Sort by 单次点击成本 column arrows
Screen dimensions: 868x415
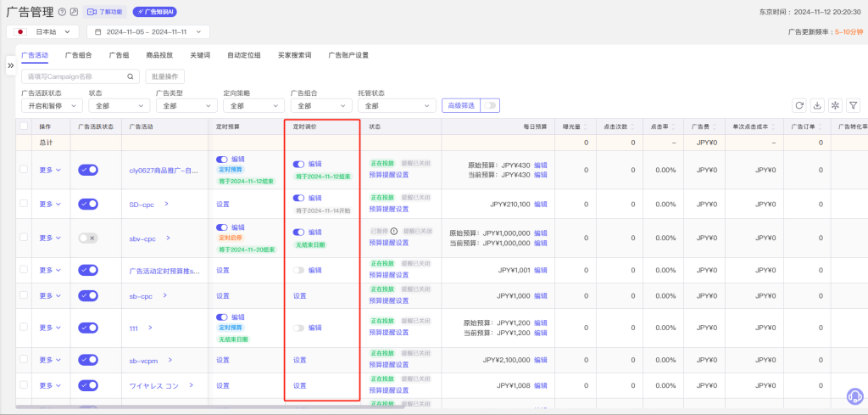(x=773, y=127)
